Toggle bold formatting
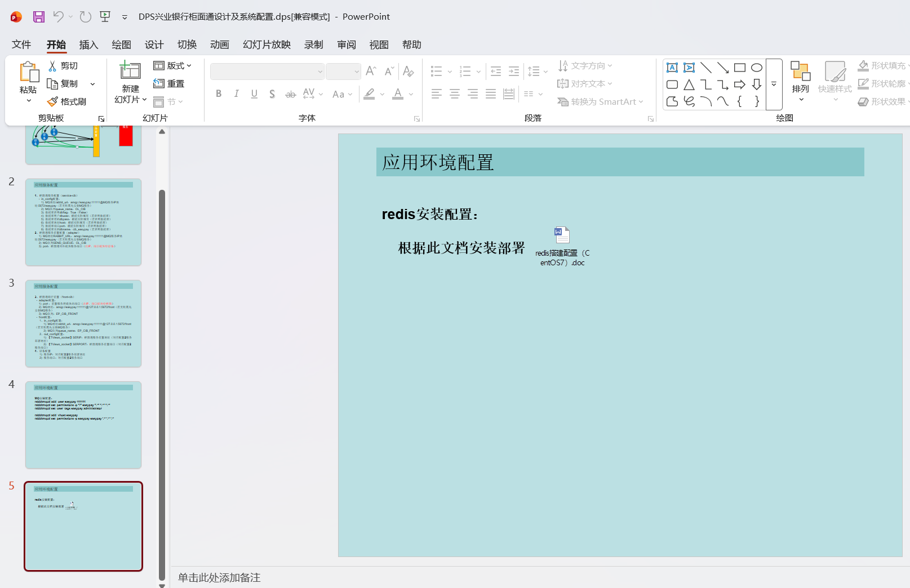910x588 pixels. tap(219, 94)
